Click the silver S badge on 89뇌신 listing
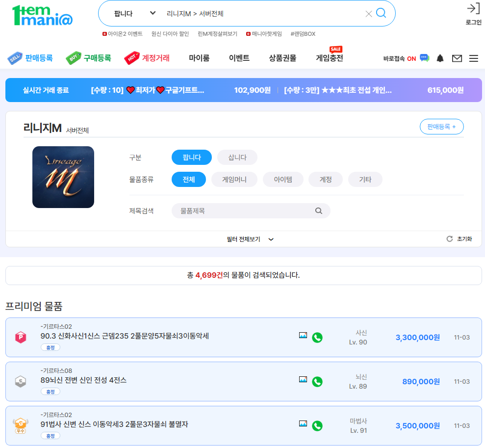The image size is (485, 448). 21,381
